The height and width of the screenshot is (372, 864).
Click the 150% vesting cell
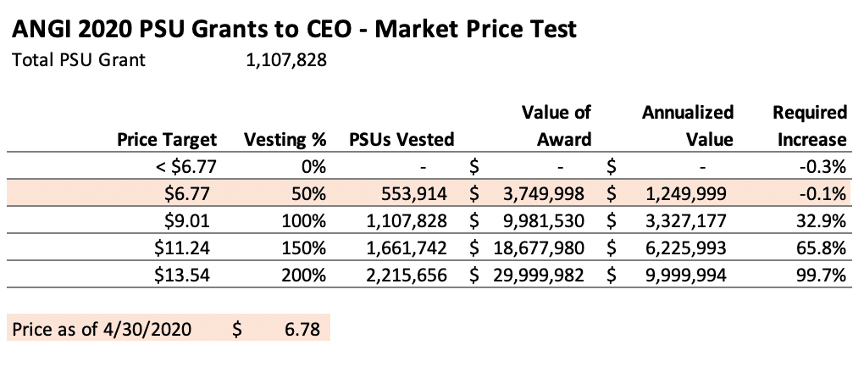304,248
